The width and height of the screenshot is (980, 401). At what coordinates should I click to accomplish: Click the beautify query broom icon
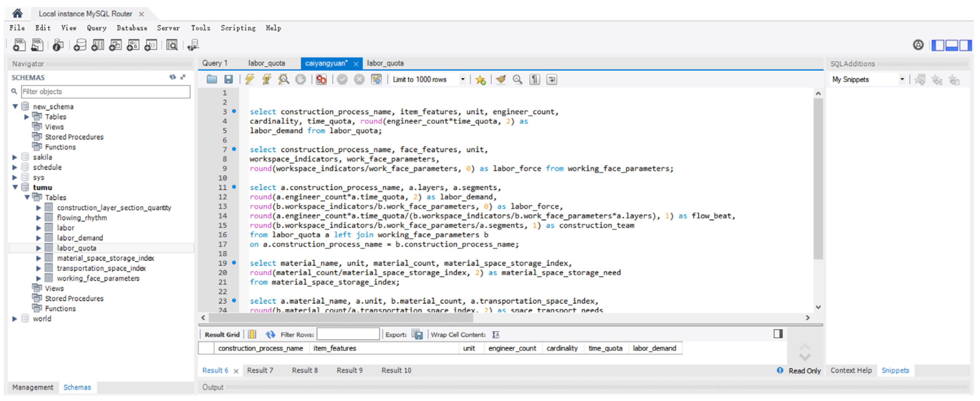coord(501,79)
